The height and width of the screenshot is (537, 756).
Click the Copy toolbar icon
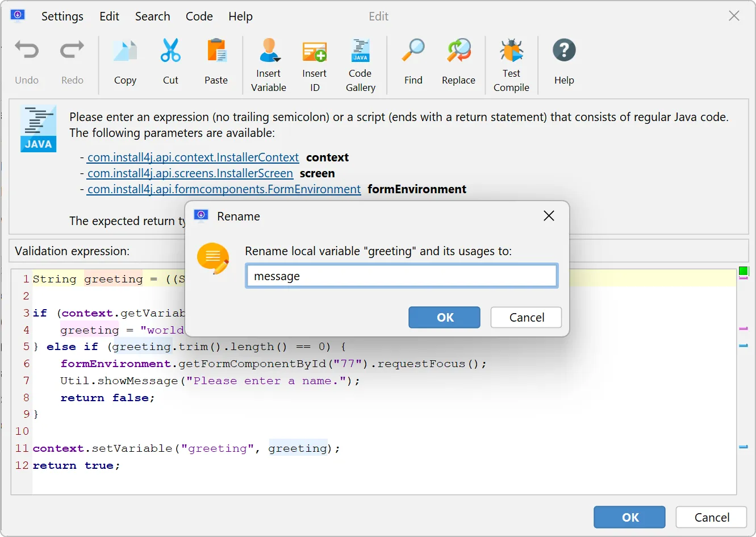click(x=125, y=51)
